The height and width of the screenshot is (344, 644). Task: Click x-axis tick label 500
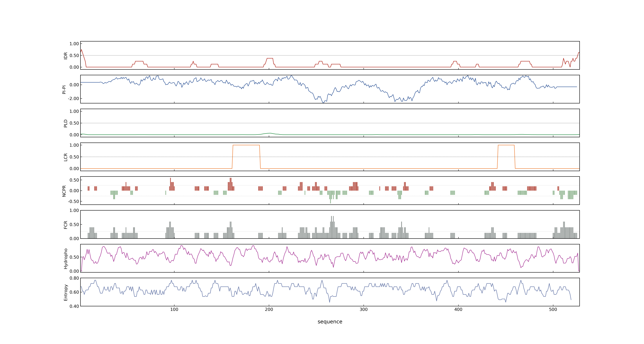[x=553, y=309]
